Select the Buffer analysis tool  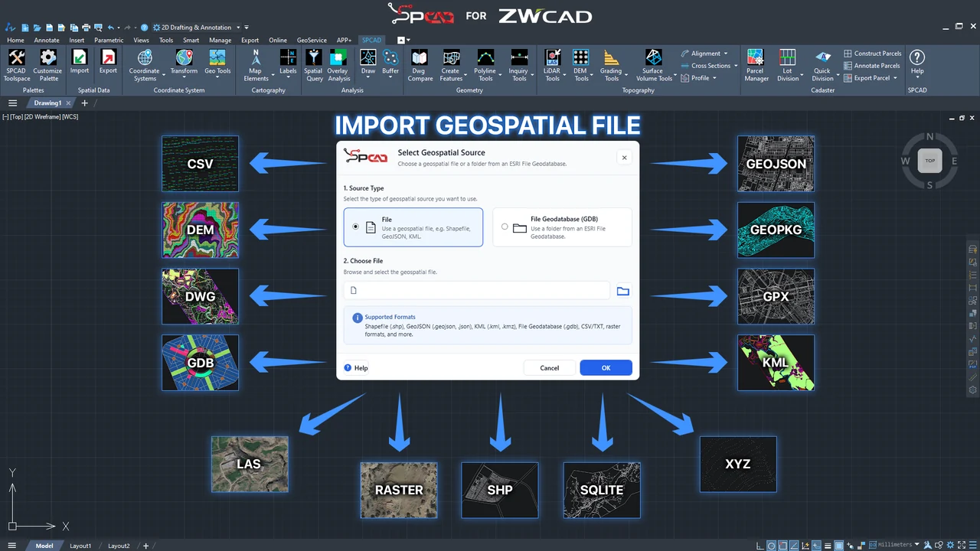tap(390, 63)
